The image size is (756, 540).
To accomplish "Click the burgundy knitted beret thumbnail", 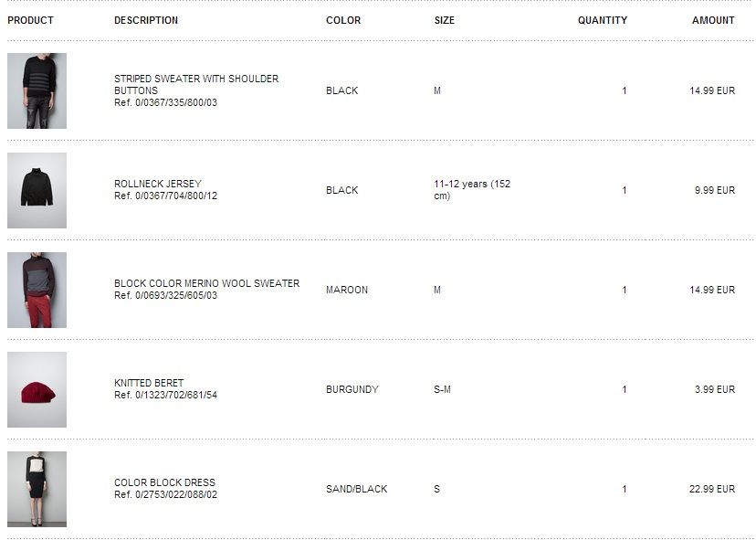I will (x=37, y=389).
